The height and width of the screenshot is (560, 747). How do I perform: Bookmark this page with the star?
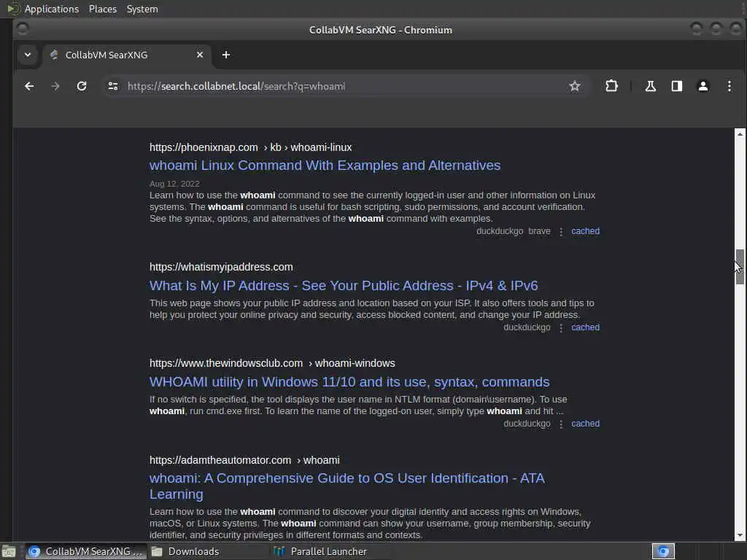(575, 86)
